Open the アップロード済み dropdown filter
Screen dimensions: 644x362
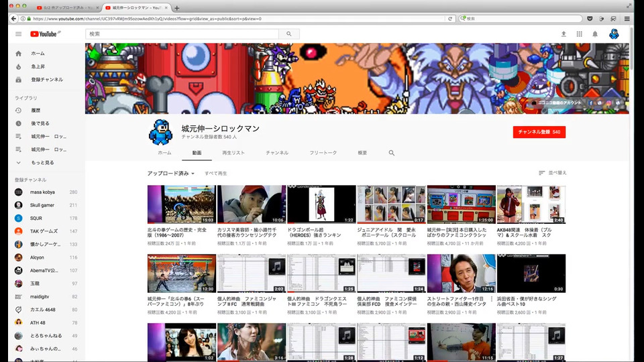click(x=171, y=174)
